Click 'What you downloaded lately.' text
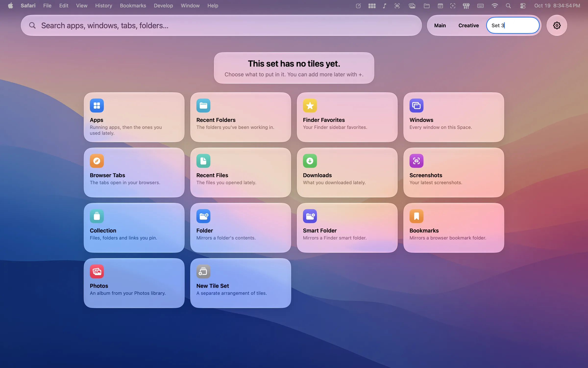The width and height of the screenshot is (588, 368). [334, 183]
